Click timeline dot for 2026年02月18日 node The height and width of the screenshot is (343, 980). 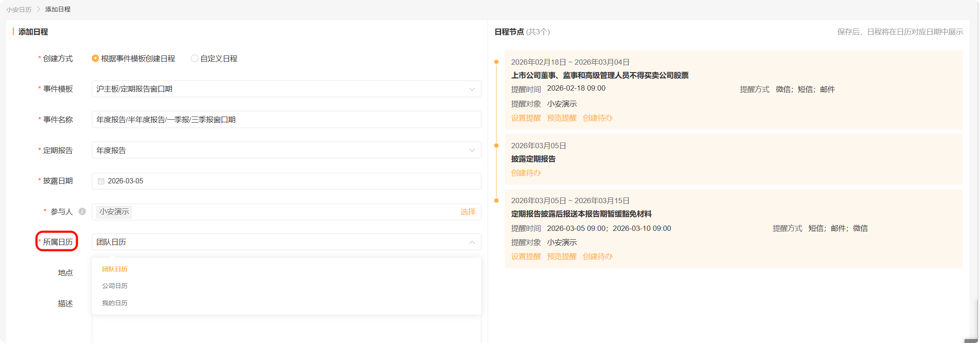(x=496, y=62)
